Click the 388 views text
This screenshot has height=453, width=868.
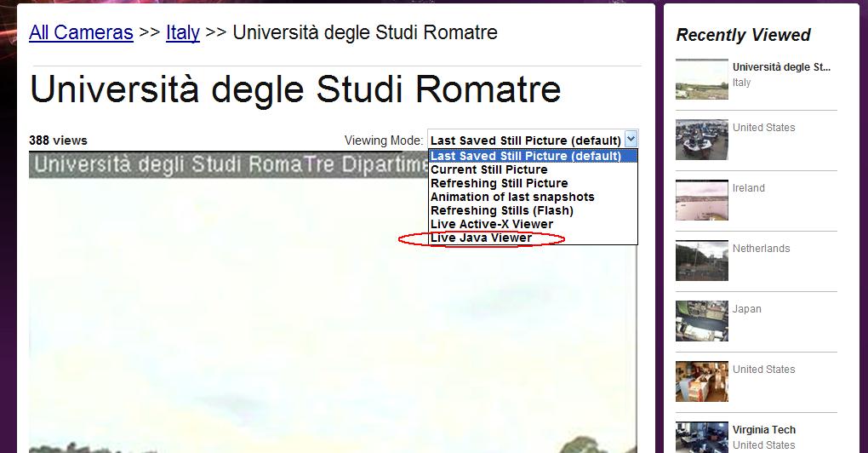pyautogui.click(x=58, y=140)
